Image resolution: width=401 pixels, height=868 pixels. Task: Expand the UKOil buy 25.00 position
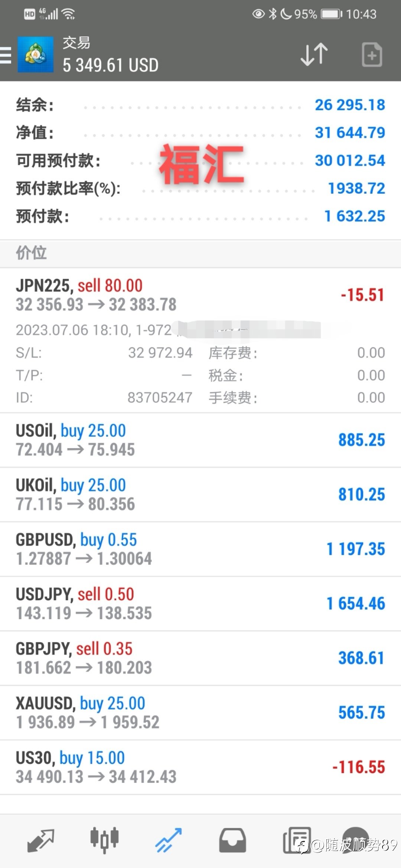point(200,494)
